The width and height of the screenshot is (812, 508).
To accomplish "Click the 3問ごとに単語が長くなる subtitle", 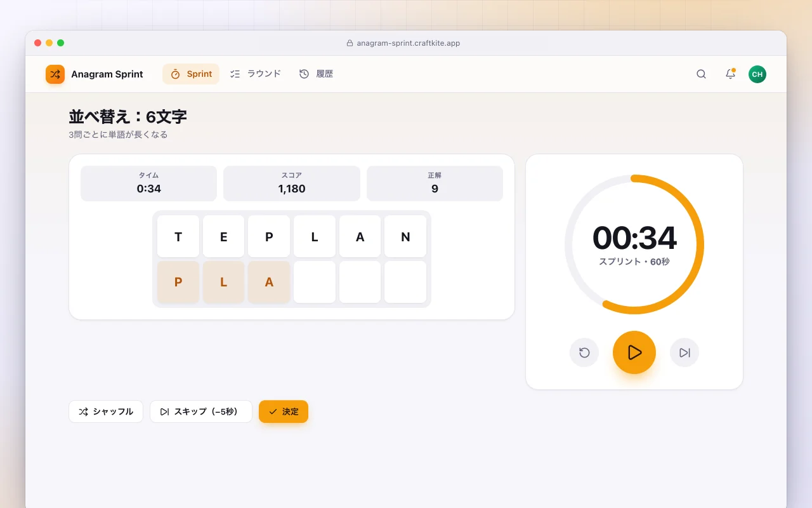I will (x=118, y=135).
